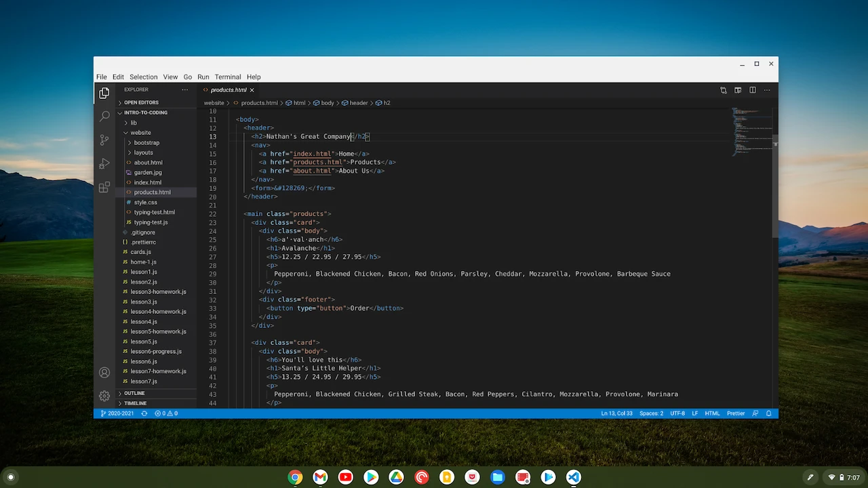Open notifications bell in status bar

(769, 413)
